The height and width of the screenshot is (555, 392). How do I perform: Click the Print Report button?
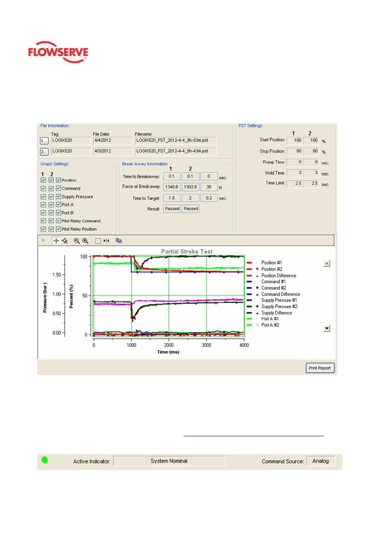320,368
